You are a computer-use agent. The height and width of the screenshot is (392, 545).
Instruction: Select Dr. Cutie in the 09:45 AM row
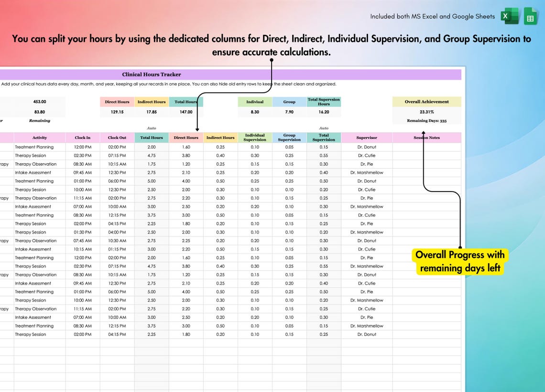367,283
